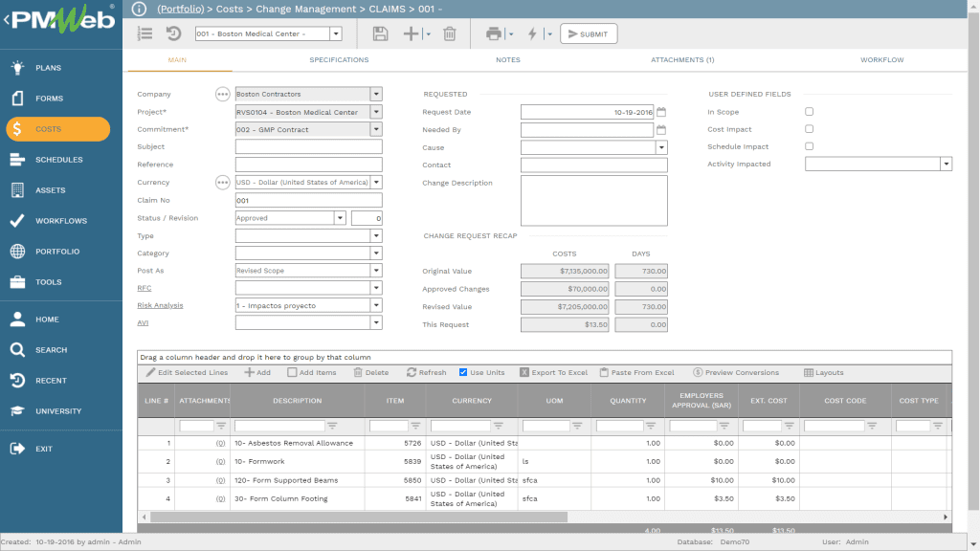The width and height of the screenshot is (980, 551).
Task: Click Submit button
Action: coord(589,33)
